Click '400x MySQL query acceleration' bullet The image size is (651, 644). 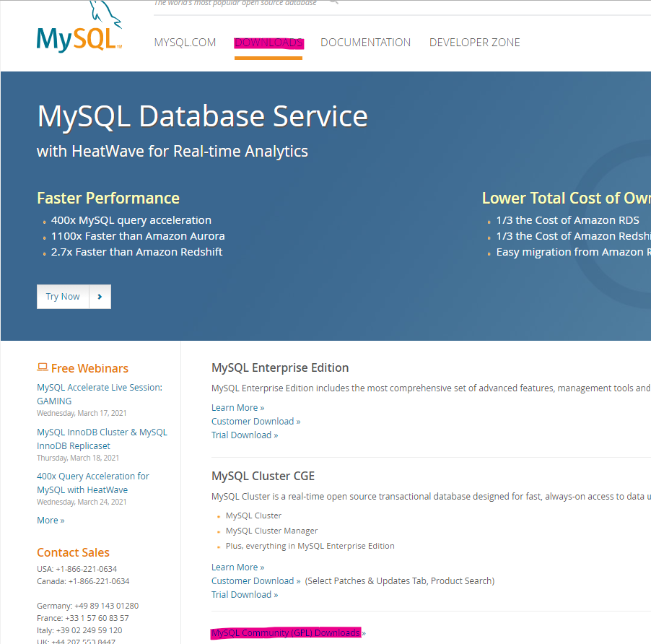tap(131, 220)
